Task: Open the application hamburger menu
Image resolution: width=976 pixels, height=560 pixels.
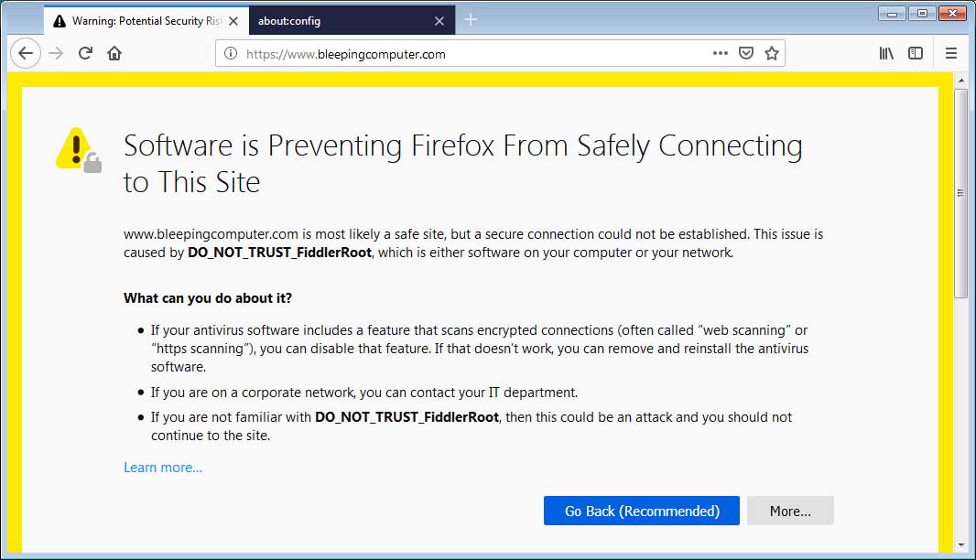Action: (x=950, y=53)
